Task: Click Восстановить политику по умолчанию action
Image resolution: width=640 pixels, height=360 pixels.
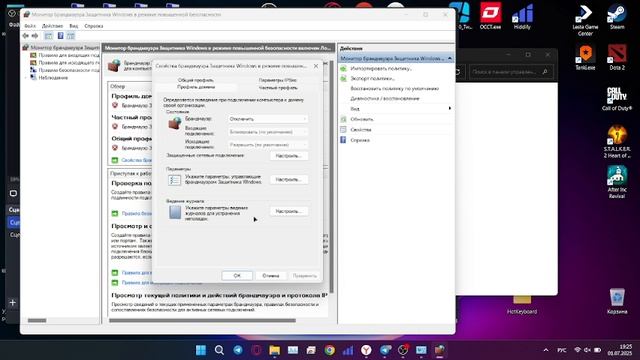Action: (x=395, y=89)
